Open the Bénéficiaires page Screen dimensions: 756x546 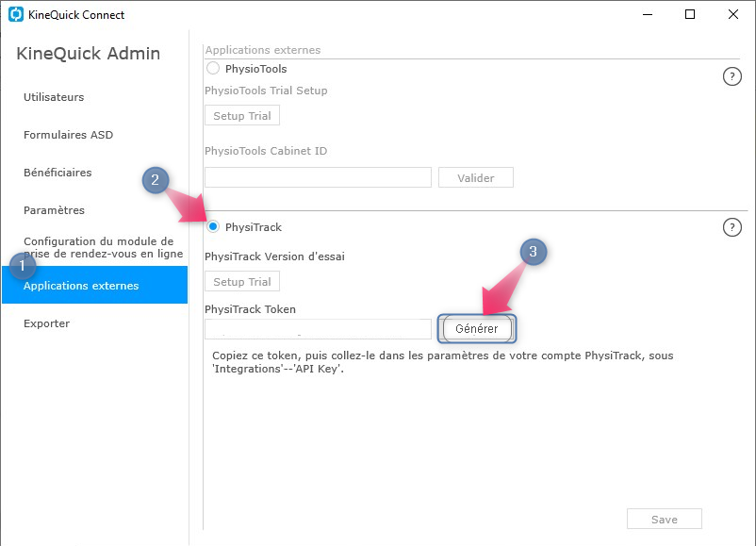coord(58,173)
